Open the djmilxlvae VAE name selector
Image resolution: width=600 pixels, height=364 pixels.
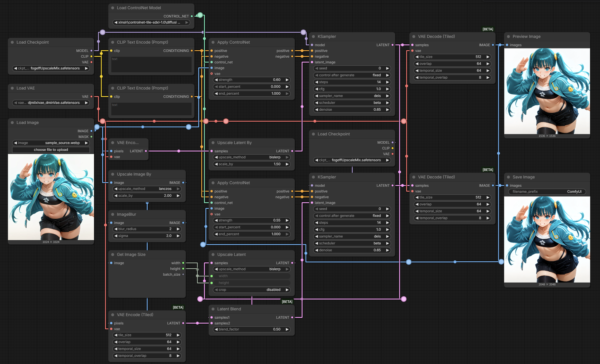click(51, 103)
